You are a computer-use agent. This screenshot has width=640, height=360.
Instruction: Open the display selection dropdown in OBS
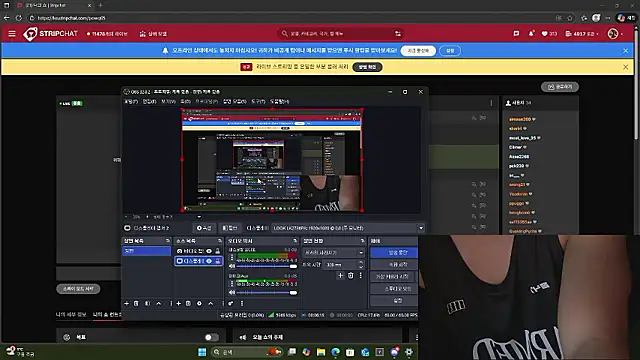point(348,228)
